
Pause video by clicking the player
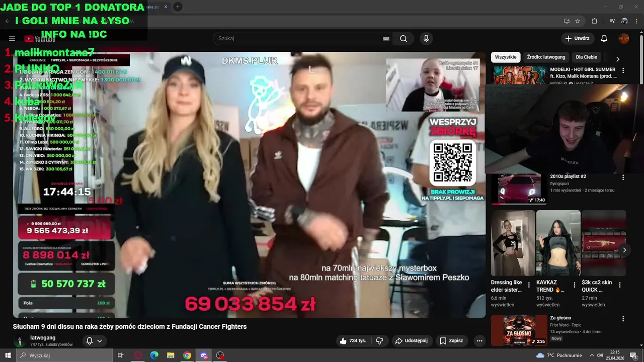(x=249, y=185)
